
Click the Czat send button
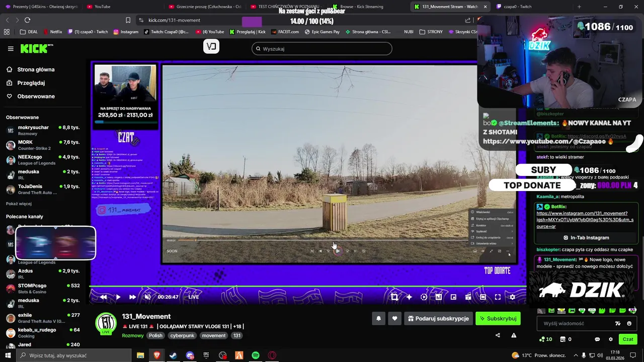click(x=628, y=339)
